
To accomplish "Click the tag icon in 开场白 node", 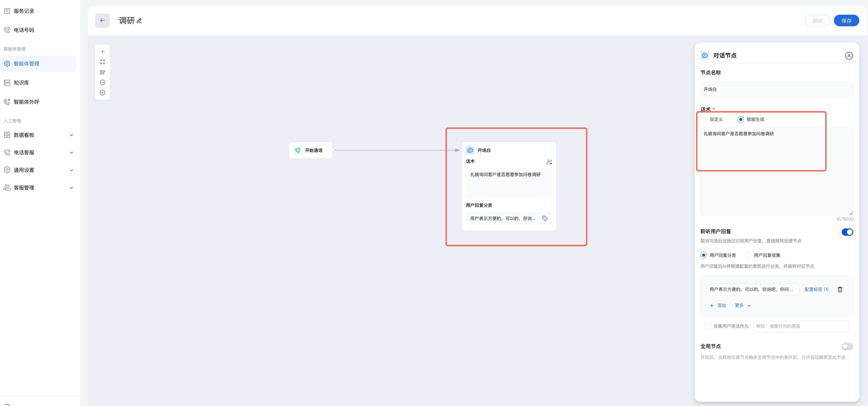I will point(545,219).
